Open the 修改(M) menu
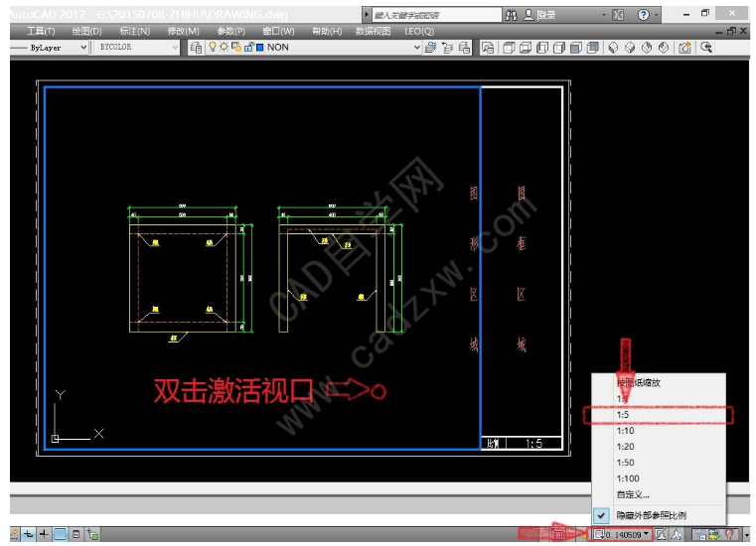 click(183, 32)
